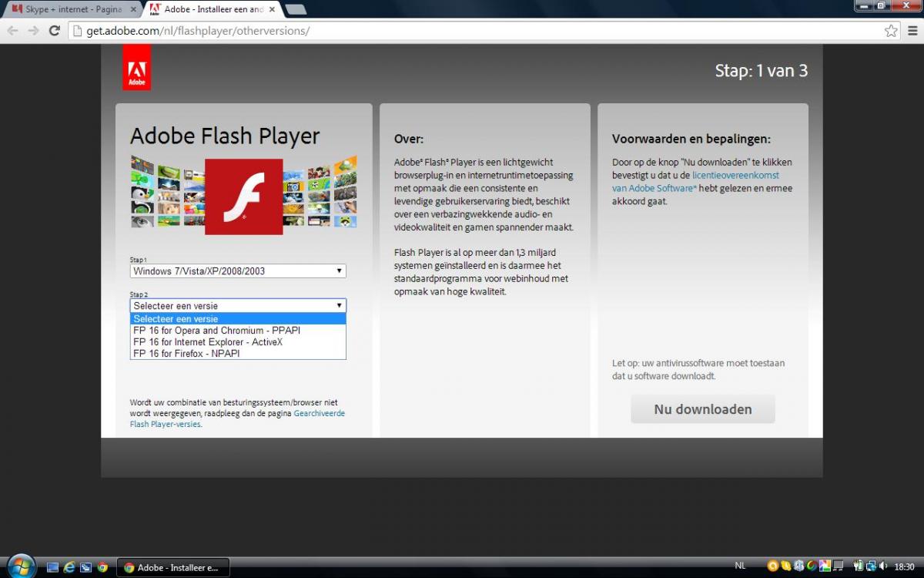Click the Switch Windows quick launch icon
The image size is (924, 578).
tap(85, 567)
